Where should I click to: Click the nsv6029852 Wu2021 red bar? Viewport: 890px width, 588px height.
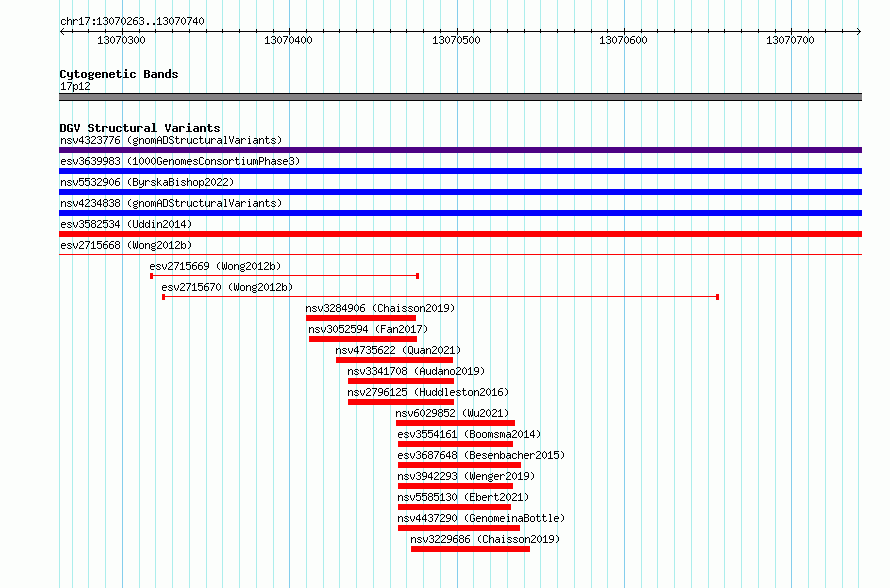click(x=455, y=423)
